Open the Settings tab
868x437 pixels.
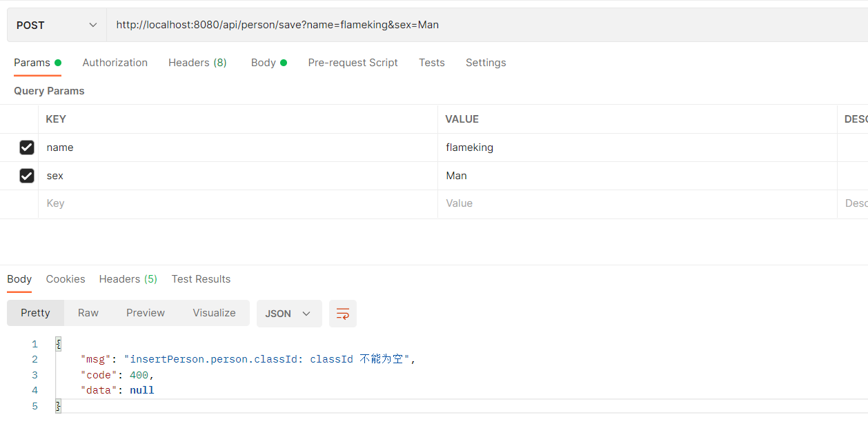[486, 63]
